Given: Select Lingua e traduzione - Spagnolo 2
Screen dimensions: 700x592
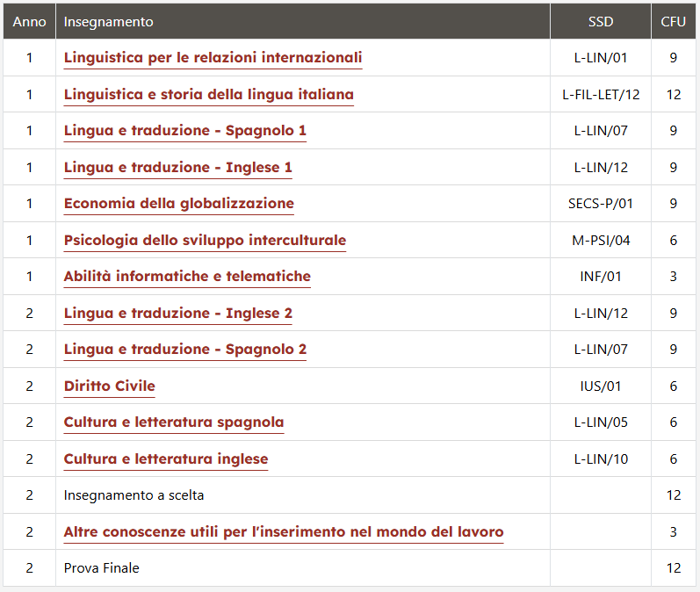Looking at the screenshot, I should pos(184,349).
